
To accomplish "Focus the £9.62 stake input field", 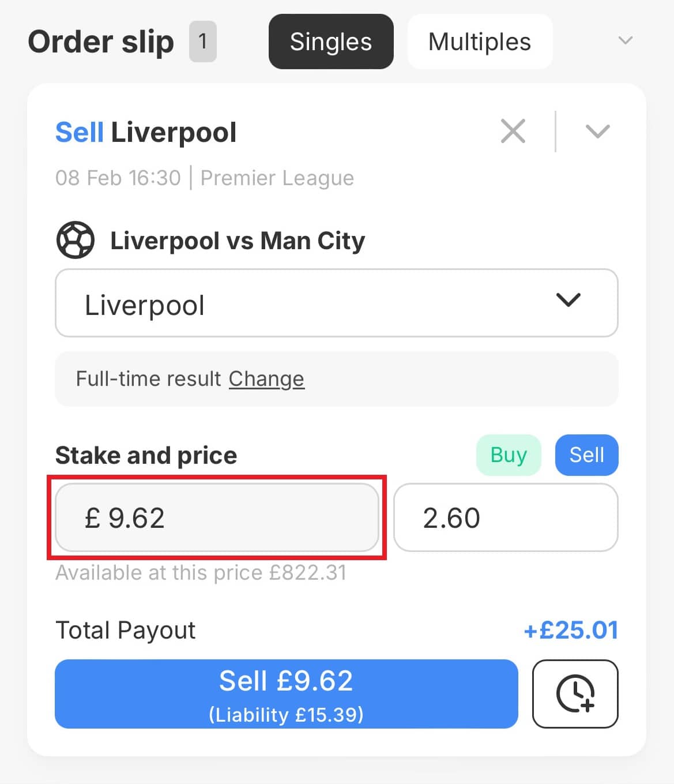I will [217, 517].
